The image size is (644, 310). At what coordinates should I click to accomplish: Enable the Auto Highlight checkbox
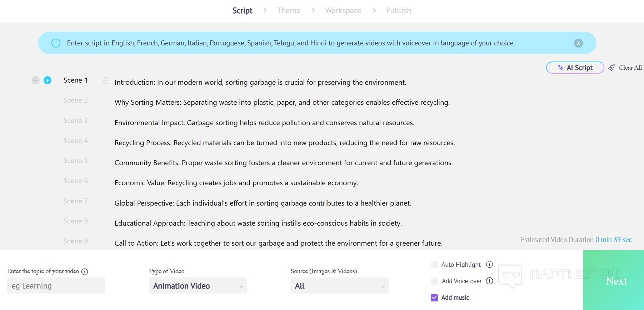[434, 265]
